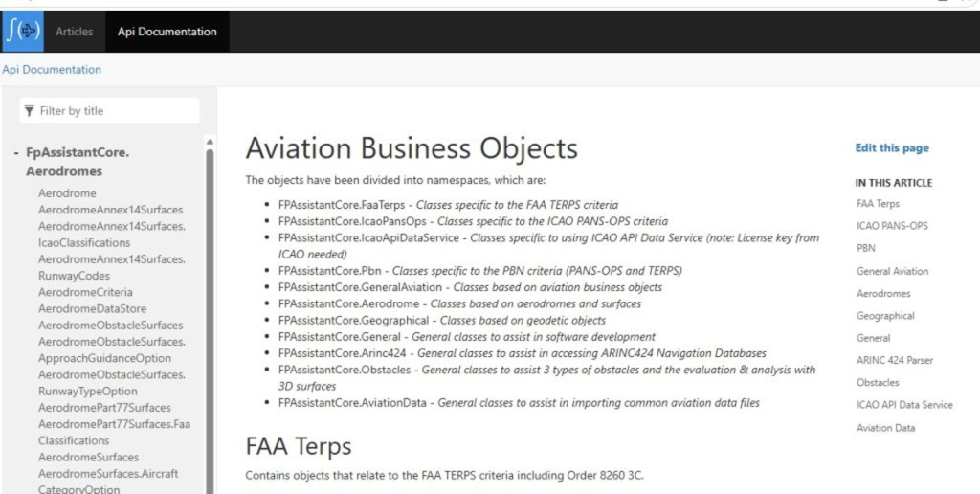This screenshot has width=980, height=494.
Task: Select AerodromeCriteria in the sidebar
Action: [x=85, y=292]
